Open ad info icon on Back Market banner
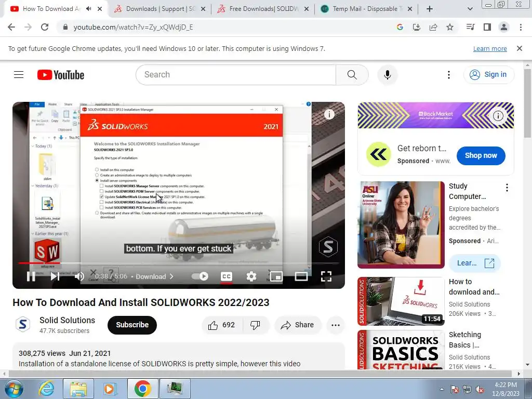Viewport: 532px width, 399px height. click(498, 116)
